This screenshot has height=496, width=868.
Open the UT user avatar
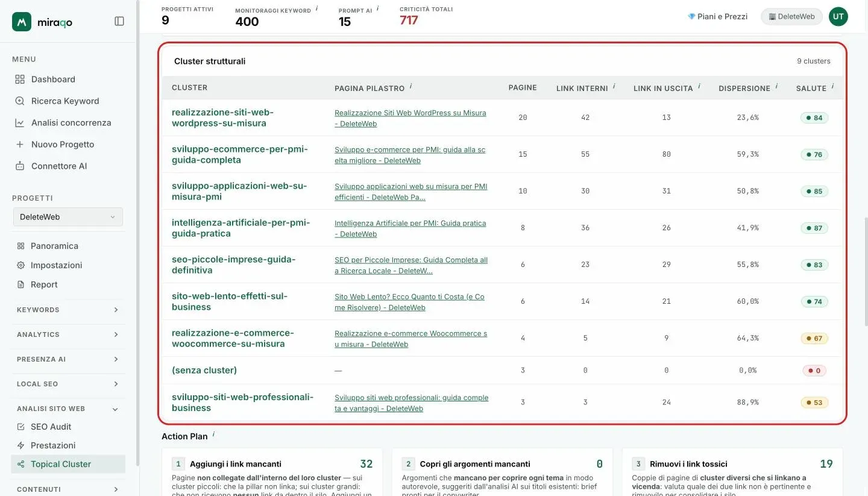click(x=838, y=16)
